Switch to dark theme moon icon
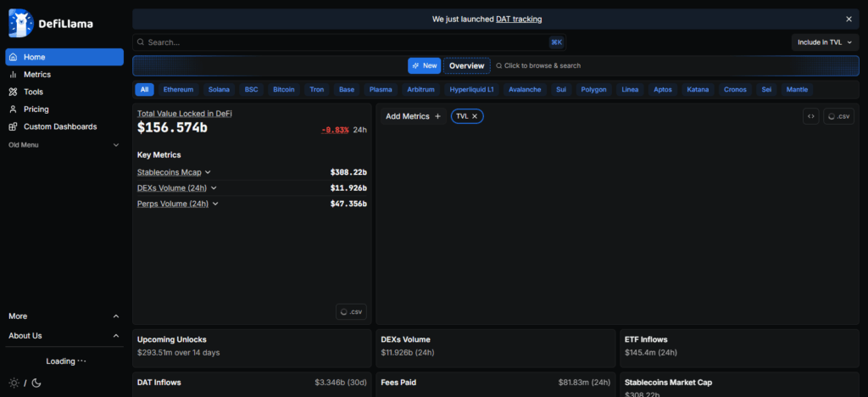868x397 pixels. point(36,383)
